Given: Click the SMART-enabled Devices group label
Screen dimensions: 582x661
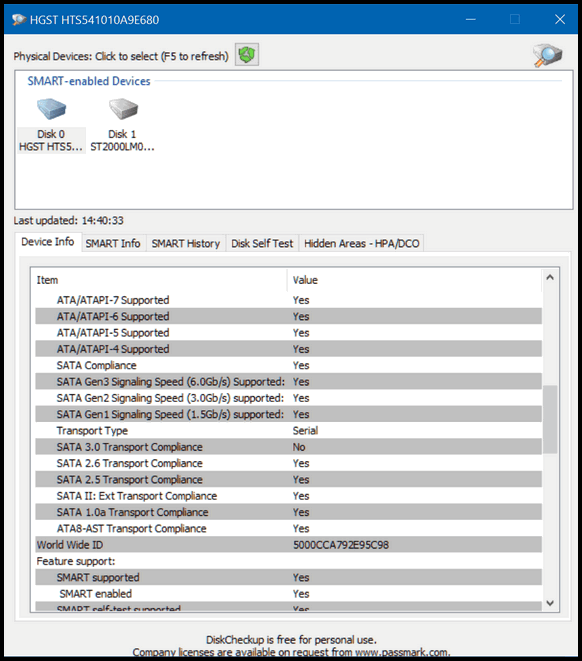Looking at the screenshot, I should pyautogui.click(x=89, y=81).
